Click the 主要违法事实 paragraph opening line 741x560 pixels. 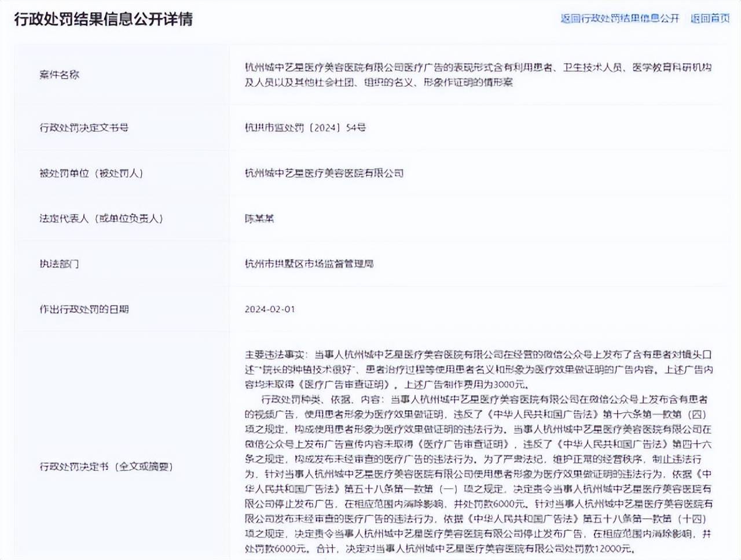click(478, 354)
